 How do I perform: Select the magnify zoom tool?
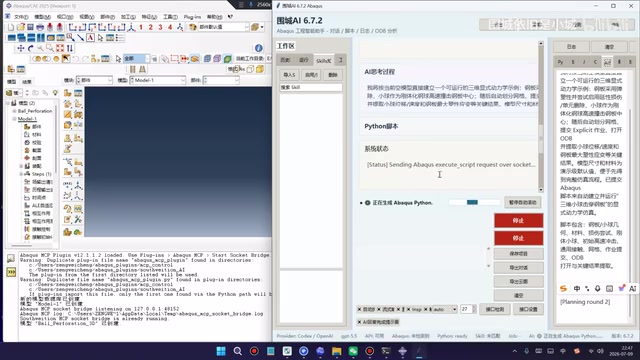pos(40,48)
